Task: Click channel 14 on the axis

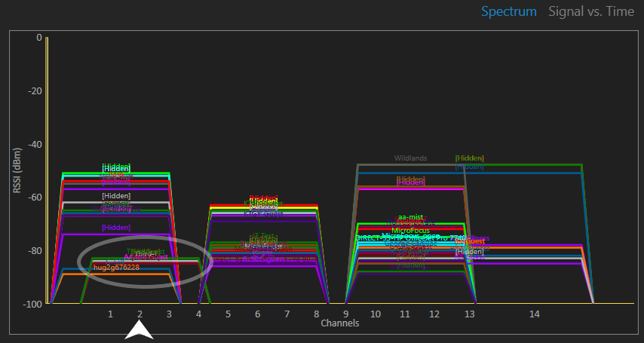Action: coord(535,314)
